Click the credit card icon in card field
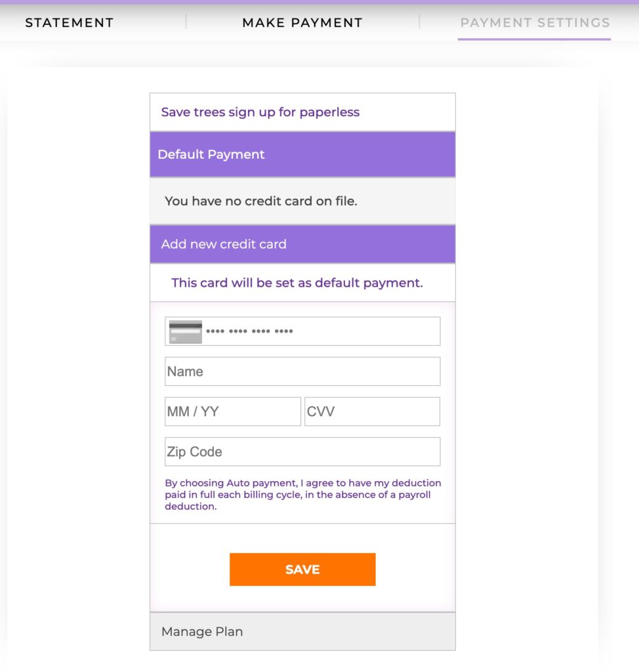Screen dimensions: 639x672 coord(184,331)
